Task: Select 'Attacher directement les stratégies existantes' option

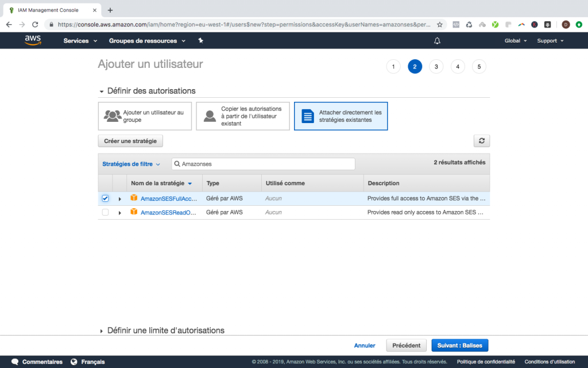Action: click(x=341, y=116)
